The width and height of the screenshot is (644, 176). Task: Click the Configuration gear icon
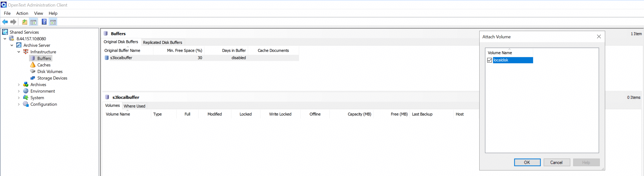tap(26, 104)
